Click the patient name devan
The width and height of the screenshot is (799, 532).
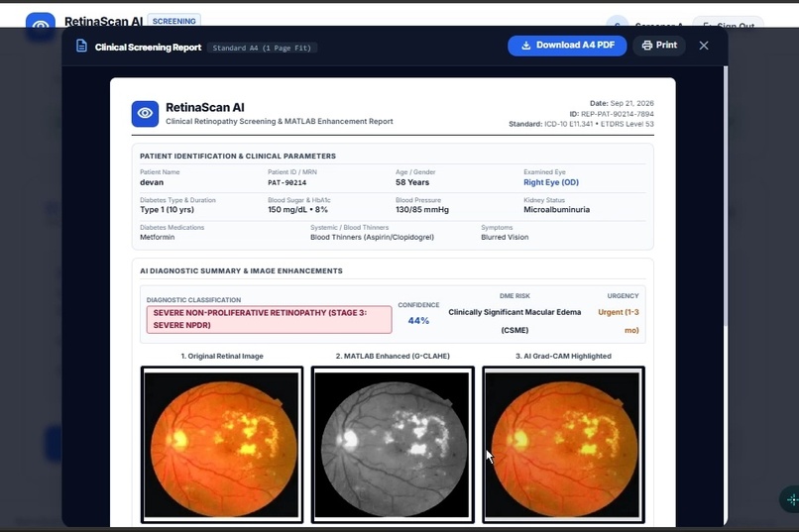point(152,182)
